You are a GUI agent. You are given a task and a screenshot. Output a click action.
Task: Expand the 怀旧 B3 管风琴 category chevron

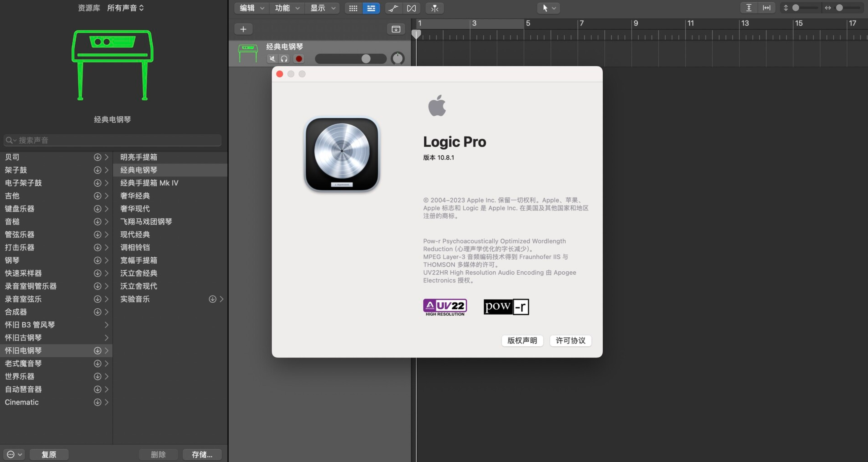[107, 325]
